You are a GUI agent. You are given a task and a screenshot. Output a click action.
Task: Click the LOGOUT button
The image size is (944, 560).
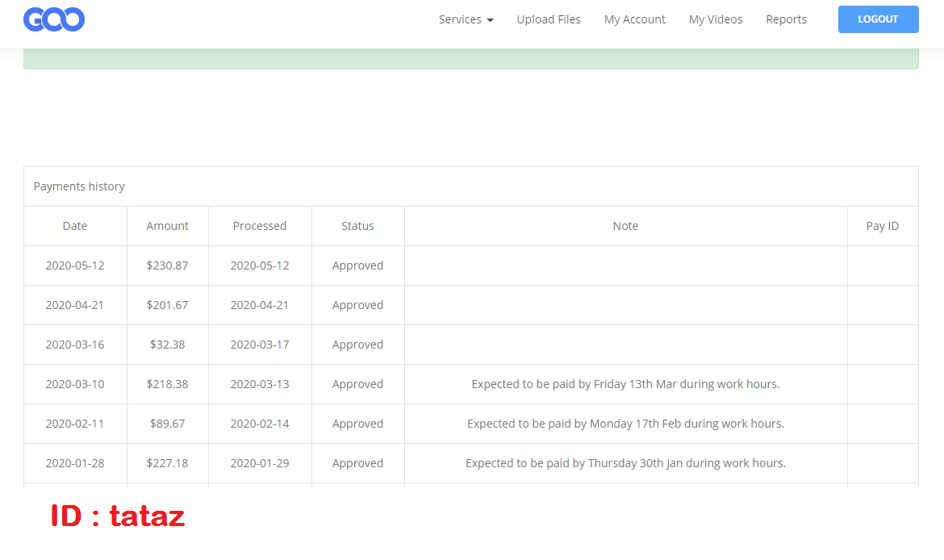pos(878,19)
